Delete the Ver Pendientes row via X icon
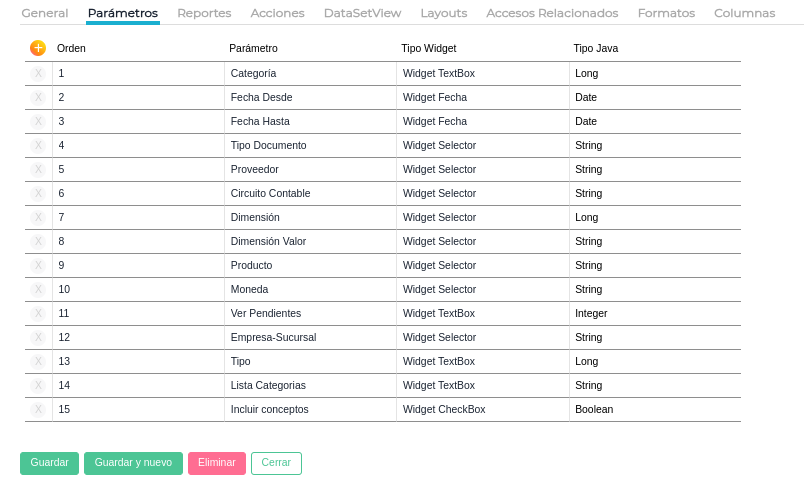This screenshot has width=804, height=481. tap(38, 313)
